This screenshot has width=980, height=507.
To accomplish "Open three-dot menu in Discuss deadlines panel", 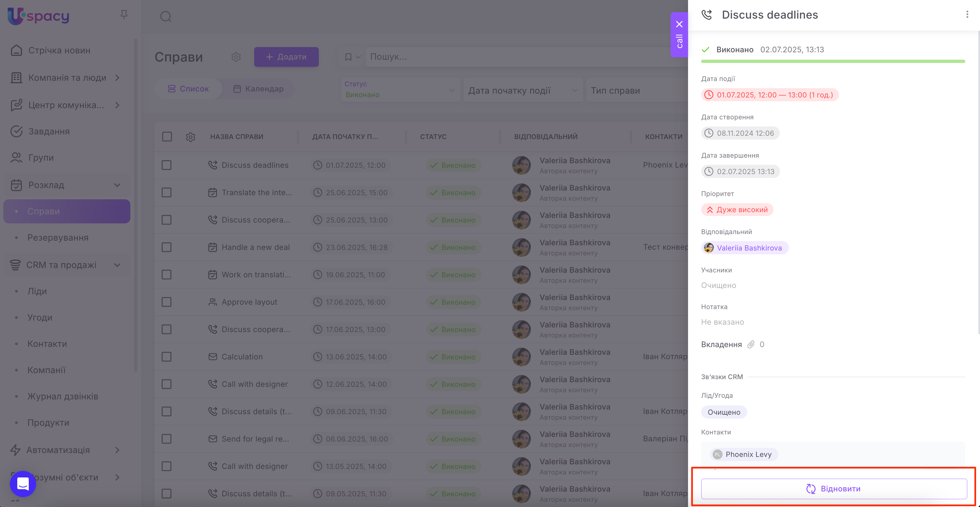I will pos(967,15).
